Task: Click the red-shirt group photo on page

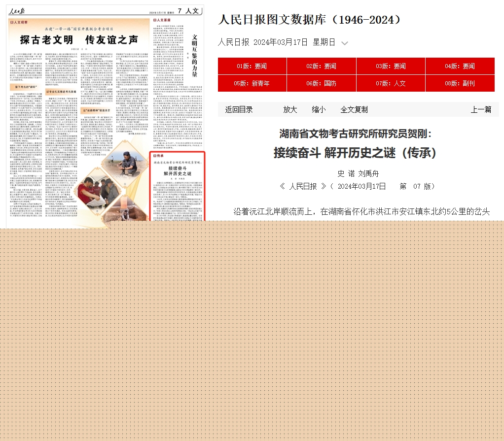Action: (x=97, y=192)
